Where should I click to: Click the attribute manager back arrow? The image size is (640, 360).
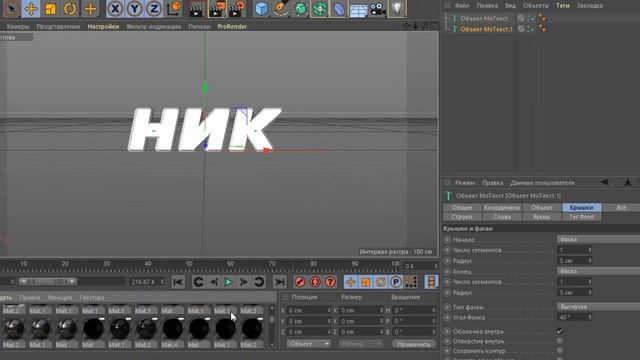point(604,182)
